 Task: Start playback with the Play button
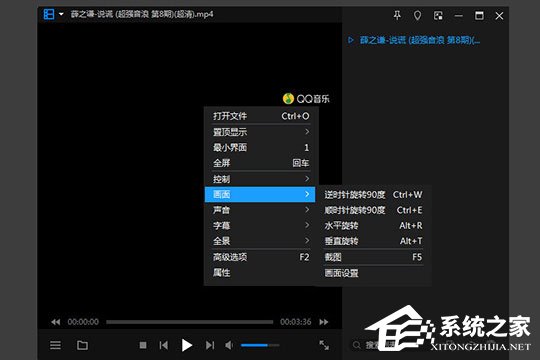187,345
